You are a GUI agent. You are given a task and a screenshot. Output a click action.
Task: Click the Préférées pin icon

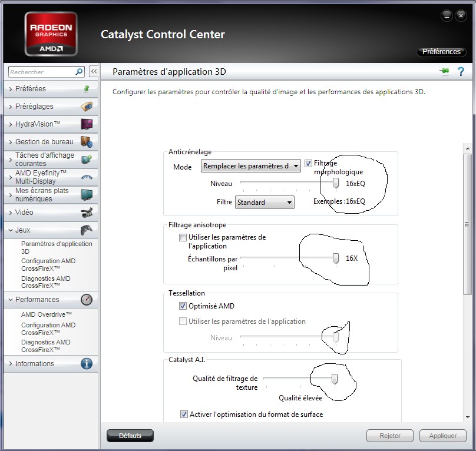87,89
